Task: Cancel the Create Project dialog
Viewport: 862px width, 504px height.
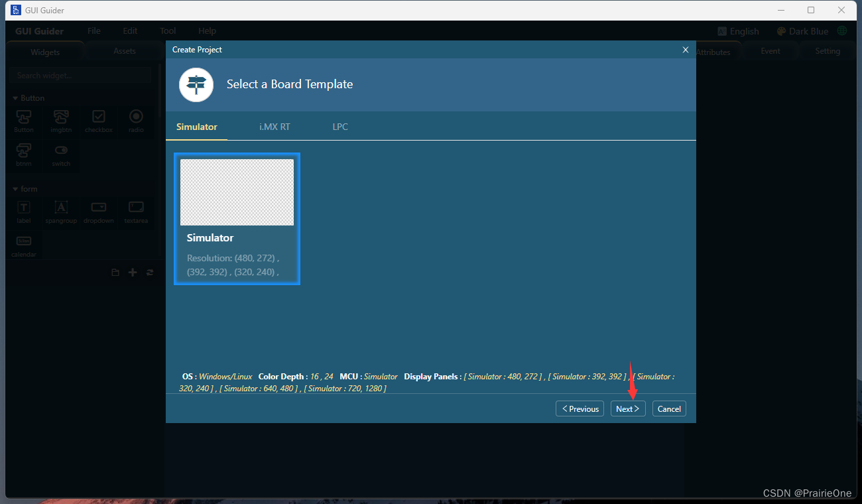Action: click(669, 409)
